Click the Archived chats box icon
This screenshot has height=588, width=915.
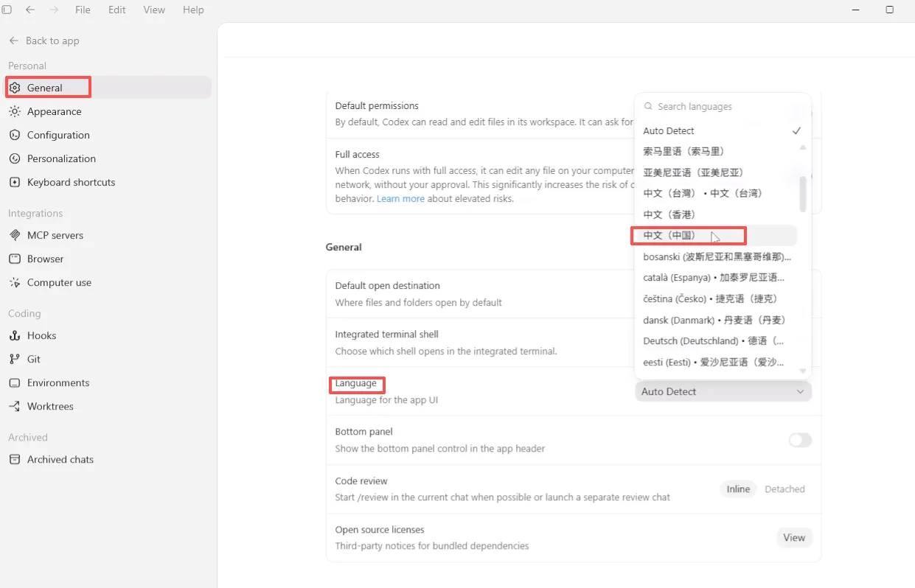point(15,459)
